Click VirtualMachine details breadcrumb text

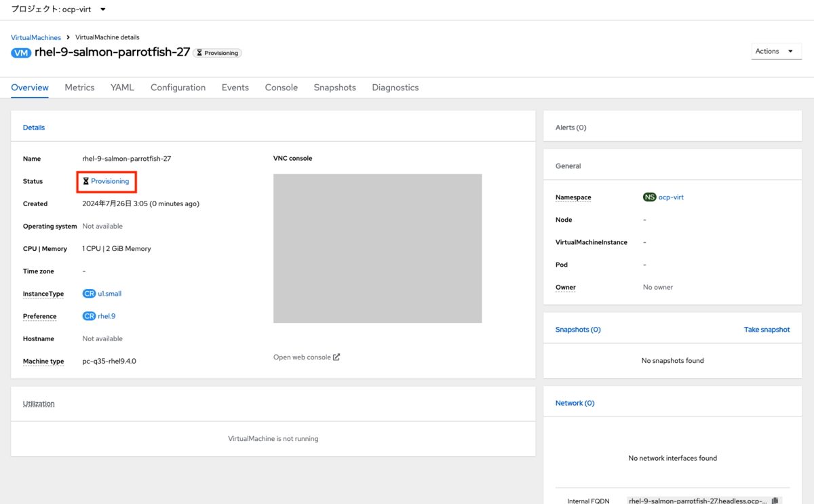coord(107,37)
